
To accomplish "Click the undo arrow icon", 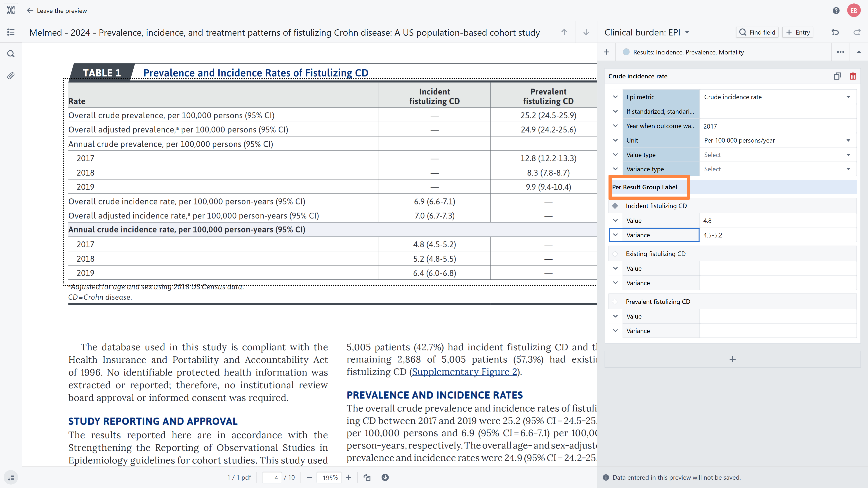I will click(835, 32).
